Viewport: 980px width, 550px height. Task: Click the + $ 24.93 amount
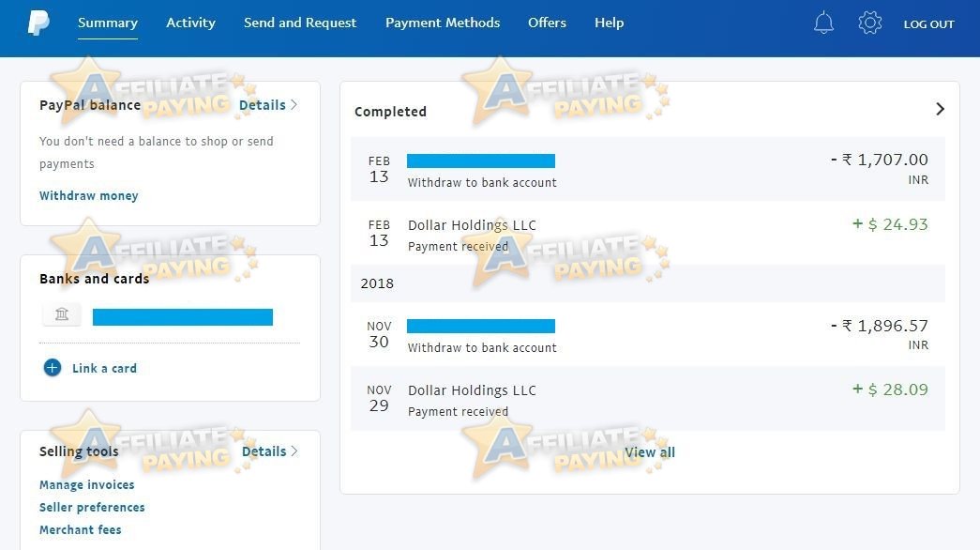[891, 224]
